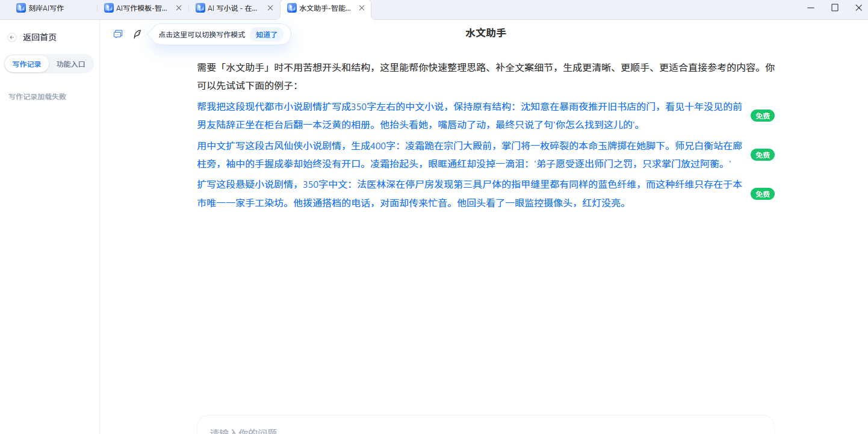Close the AI写作模板 tab
Viewport: 868px width, 434px height.
[179, 8]
